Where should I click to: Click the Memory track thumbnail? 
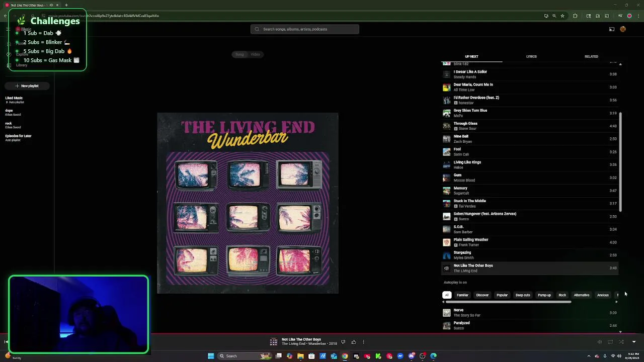[x=446, y=191]
